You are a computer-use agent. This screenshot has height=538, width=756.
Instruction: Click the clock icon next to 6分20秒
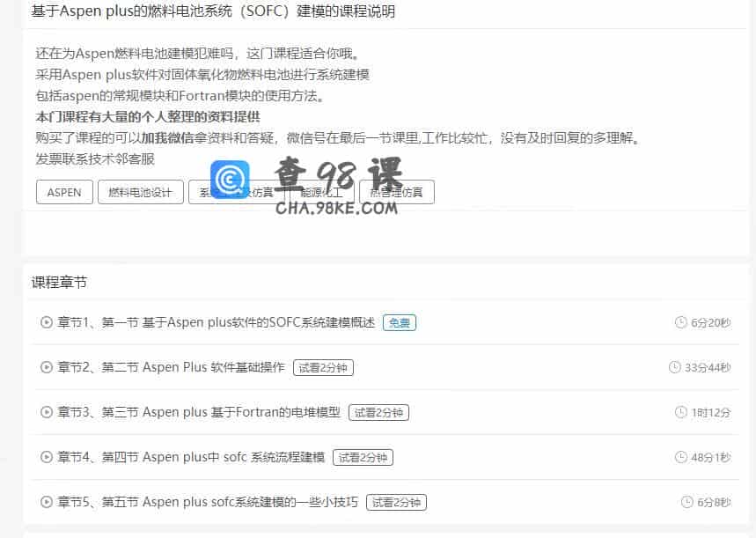[x=679, y=322]
